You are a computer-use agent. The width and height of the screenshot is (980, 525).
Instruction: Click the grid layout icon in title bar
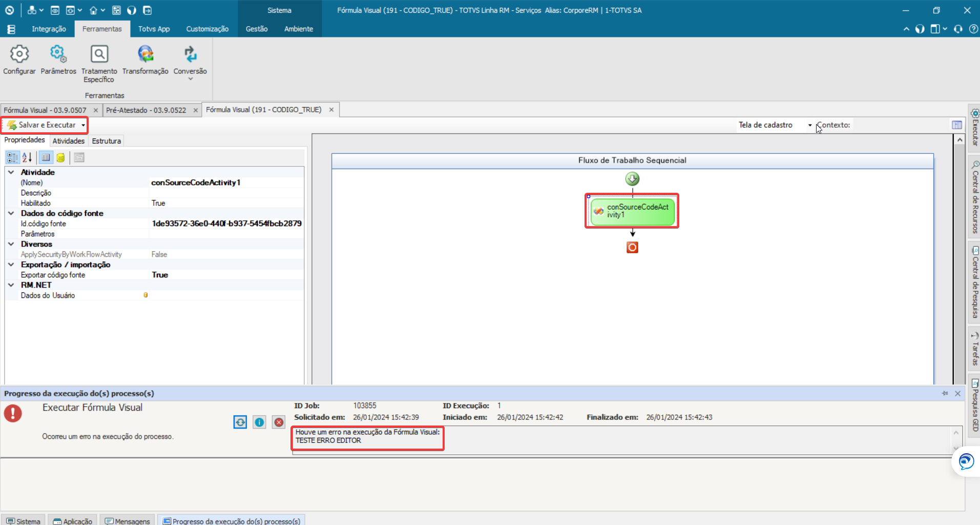tap(116, 10)
